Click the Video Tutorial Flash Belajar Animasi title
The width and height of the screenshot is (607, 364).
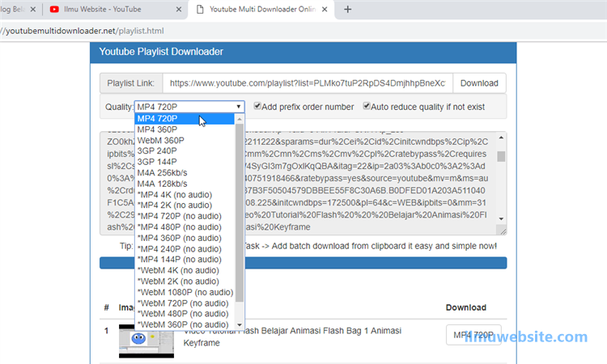click(x=292, y=337)
